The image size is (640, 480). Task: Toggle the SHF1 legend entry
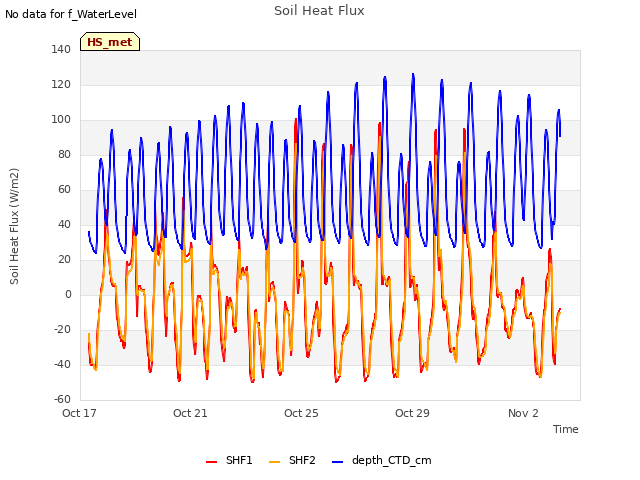[x=229, y=460]
